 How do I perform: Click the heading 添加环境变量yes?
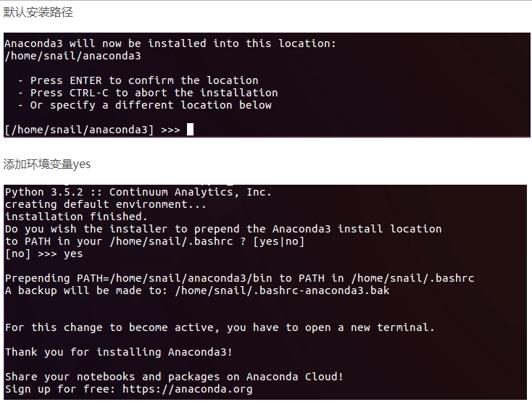[x=47, y=164]
